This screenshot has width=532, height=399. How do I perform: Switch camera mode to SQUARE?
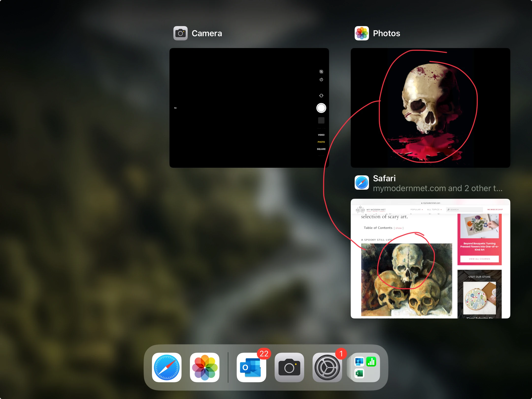(x=321, y=149)
